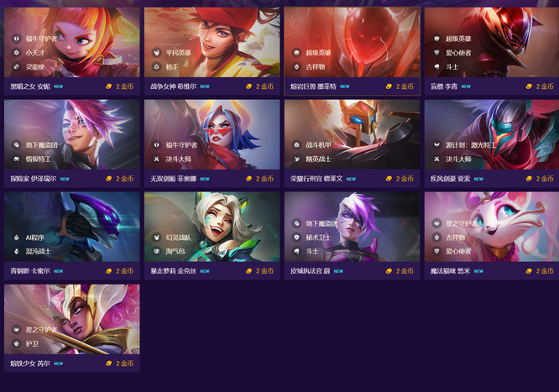
Task: Open the 魔法猫咪 悠米 champion portrait
Action: pyautogui.click(x=492, y=227)
